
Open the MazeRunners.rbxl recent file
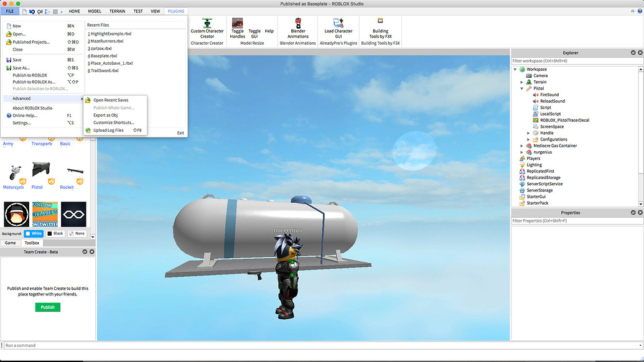point(106,40)
